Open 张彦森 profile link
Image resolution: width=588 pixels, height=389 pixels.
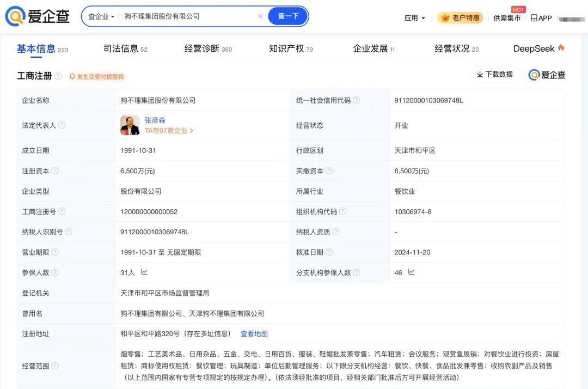[155, 120]
